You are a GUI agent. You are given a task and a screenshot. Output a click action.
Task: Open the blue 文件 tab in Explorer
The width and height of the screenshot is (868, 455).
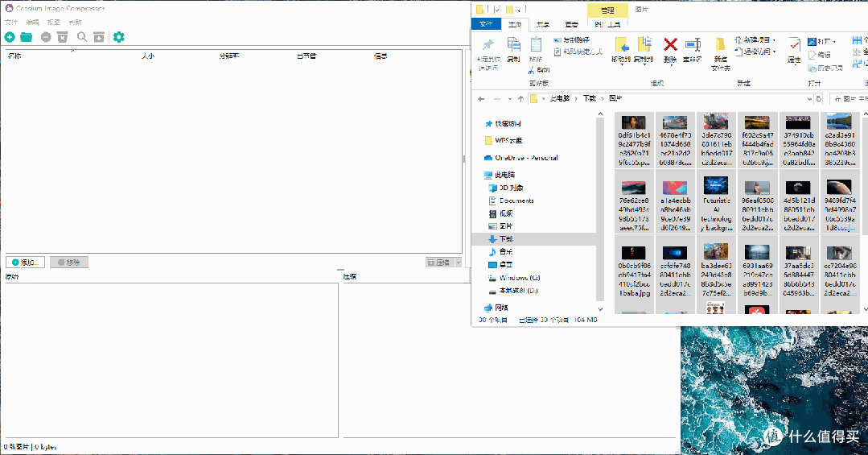[x=486, y=24]
